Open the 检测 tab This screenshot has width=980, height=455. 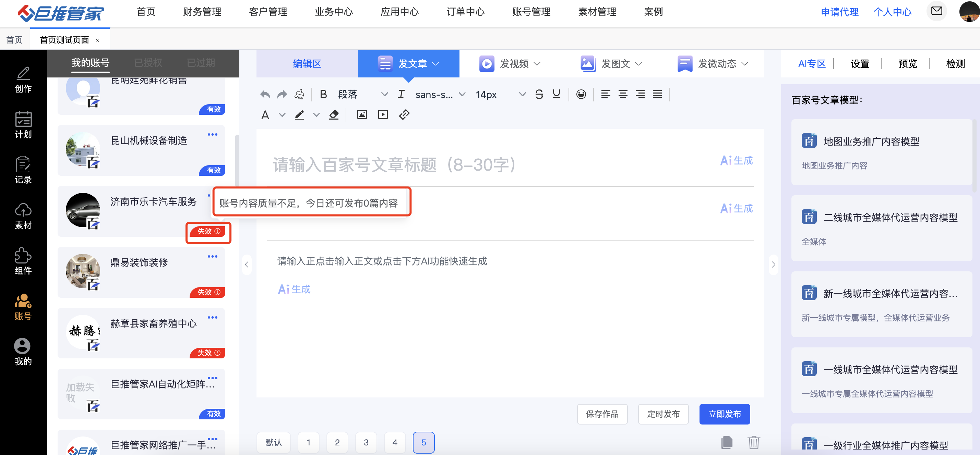click(955, 64)
